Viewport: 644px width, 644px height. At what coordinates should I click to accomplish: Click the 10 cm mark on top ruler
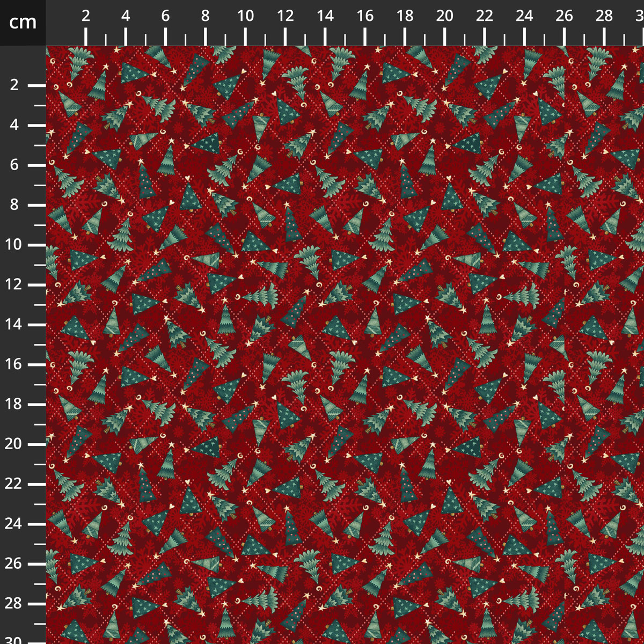tap(245, 14)
